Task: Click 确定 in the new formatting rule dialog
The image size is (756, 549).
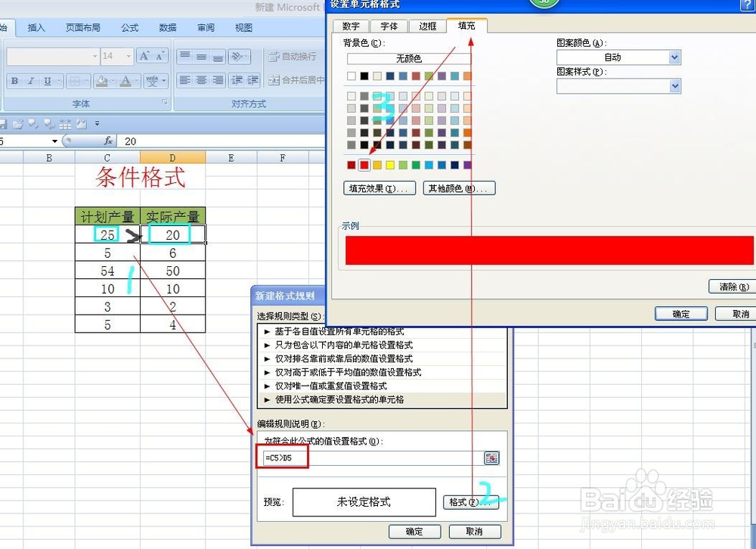Action: pyautogui.click(x=414, y=532)
